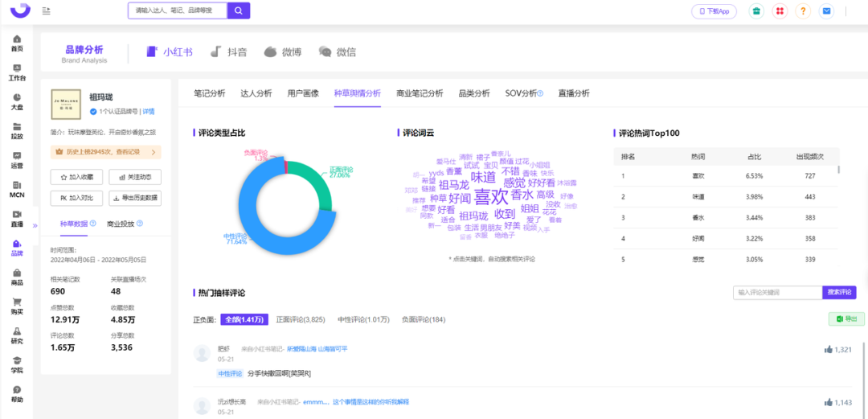Open 投放 in sidebar
Screen dimensions: 868x419
(17, 131)
